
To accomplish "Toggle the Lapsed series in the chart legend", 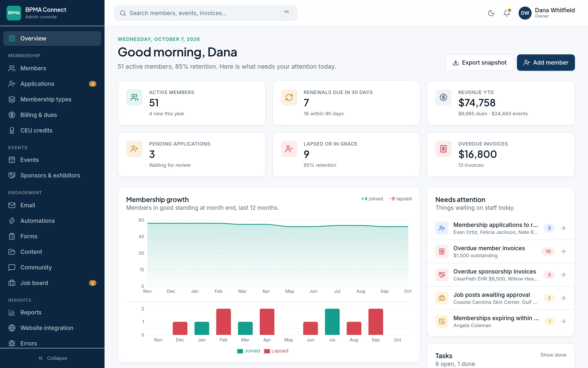I will (x=276, y=351).
